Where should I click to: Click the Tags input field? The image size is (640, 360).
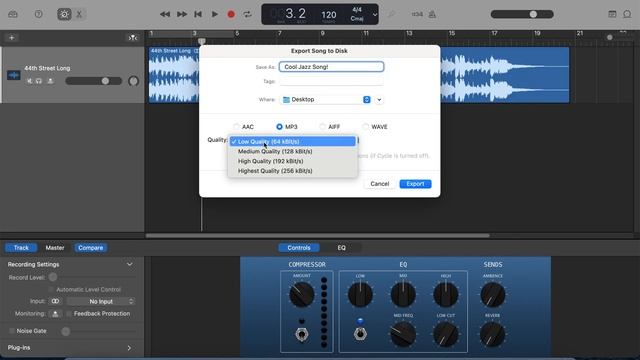point(331,81)
